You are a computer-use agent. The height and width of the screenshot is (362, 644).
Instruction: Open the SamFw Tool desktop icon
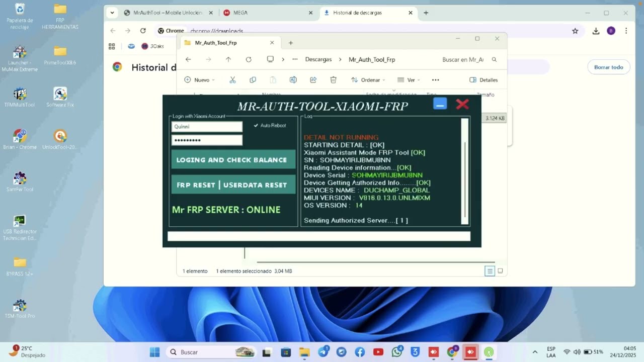20,182
